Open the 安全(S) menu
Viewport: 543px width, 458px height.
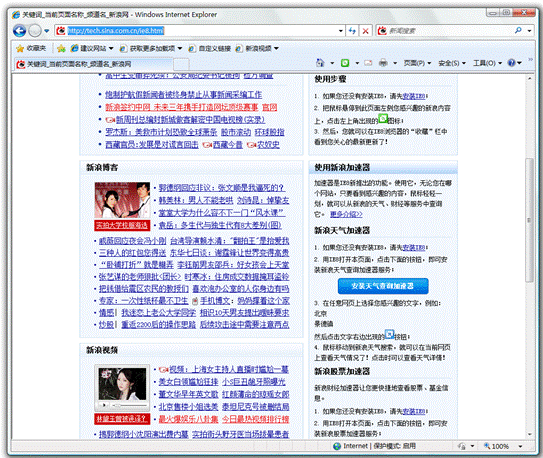click(x=452, y=63)
